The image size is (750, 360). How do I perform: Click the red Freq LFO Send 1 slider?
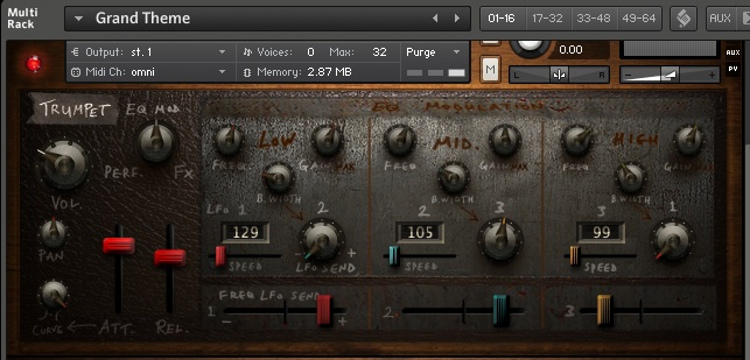324,310
